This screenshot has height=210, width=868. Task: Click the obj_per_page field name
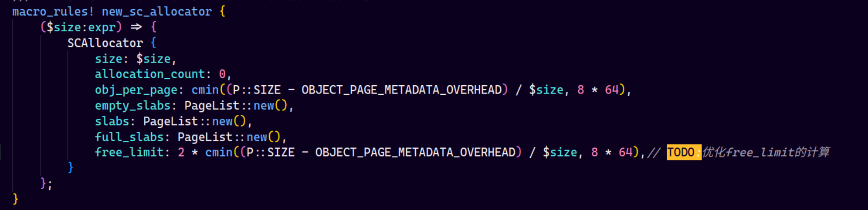click(136, 90)
